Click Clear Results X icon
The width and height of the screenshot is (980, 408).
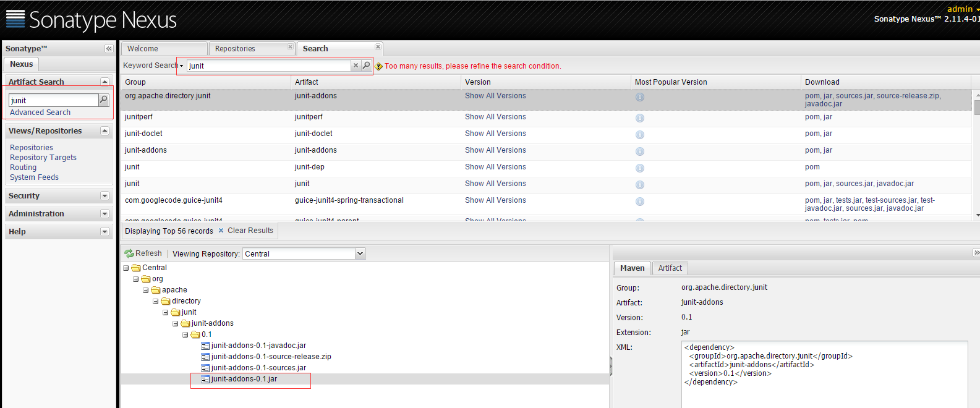click(221, 231)
